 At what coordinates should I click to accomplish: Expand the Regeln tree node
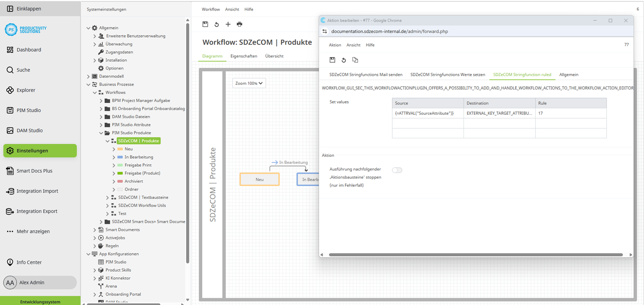pyautogui.click(x=94, y=246)
